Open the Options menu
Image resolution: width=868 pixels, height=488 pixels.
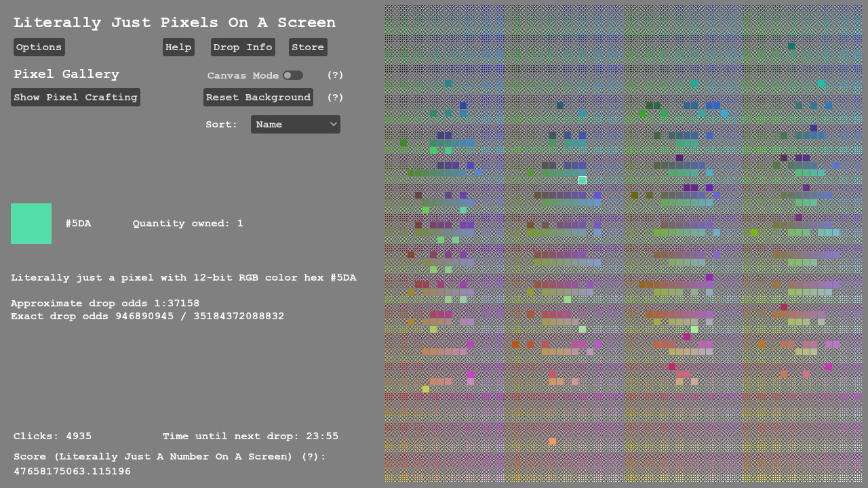(39, 47)
